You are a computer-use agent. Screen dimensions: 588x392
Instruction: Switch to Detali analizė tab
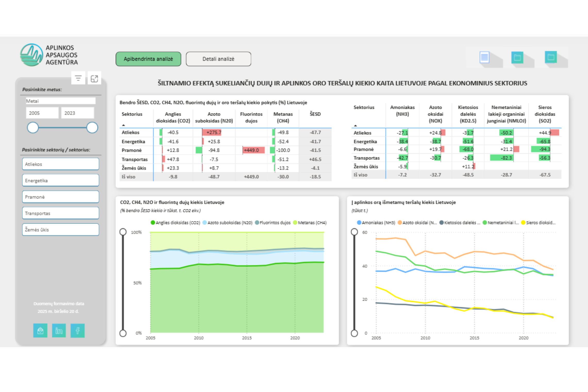pos(218,59)
